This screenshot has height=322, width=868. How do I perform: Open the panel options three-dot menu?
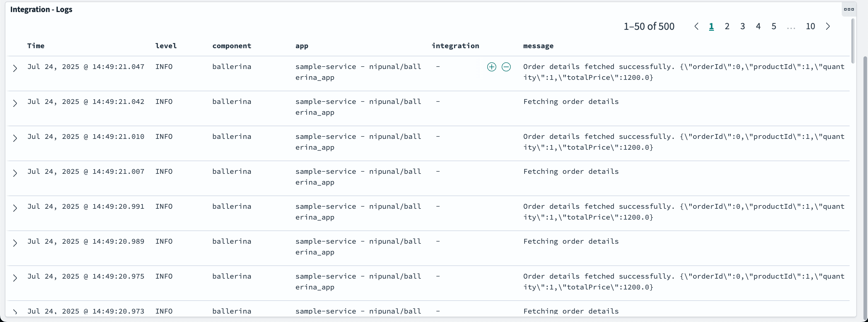(x=849, y=9)
